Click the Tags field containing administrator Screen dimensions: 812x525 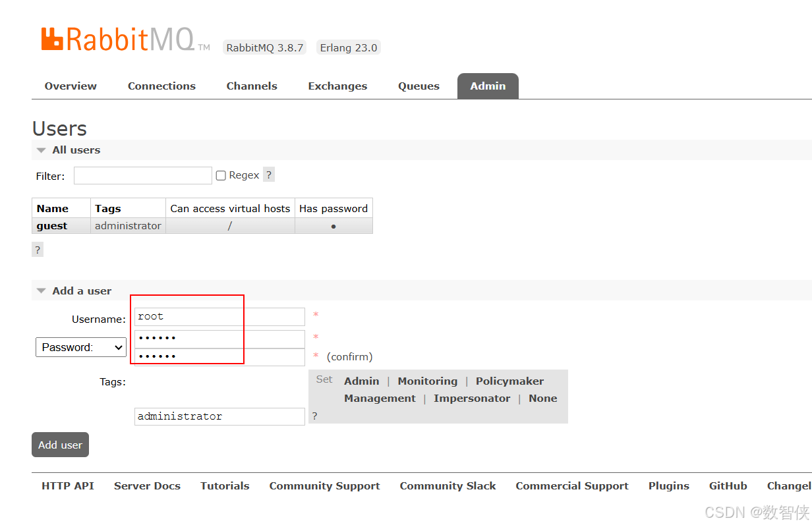(x=219, y=416)
